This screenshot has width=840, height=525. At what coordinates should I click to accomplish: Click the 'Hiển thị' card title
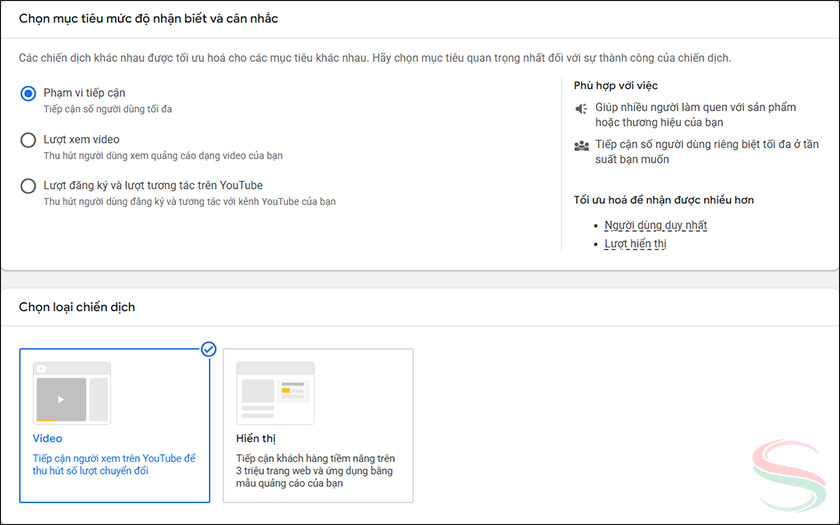256,438
